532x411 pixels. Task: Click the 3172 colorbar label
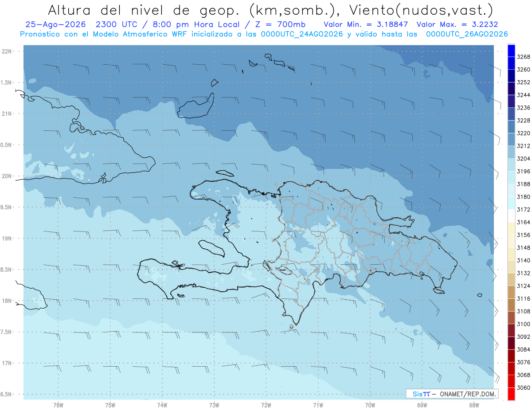[x=523, y=209]
